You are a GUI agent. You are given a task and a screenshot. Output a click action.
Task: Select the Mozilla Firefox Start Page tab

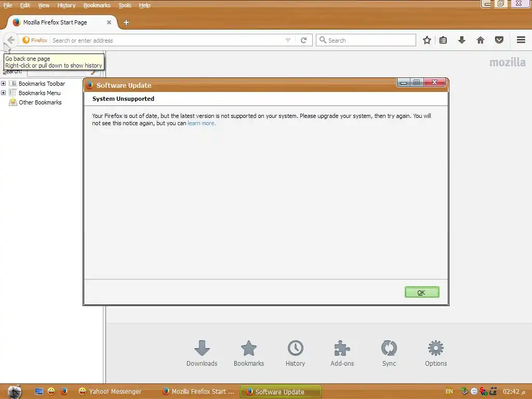(x=61, y=22)
